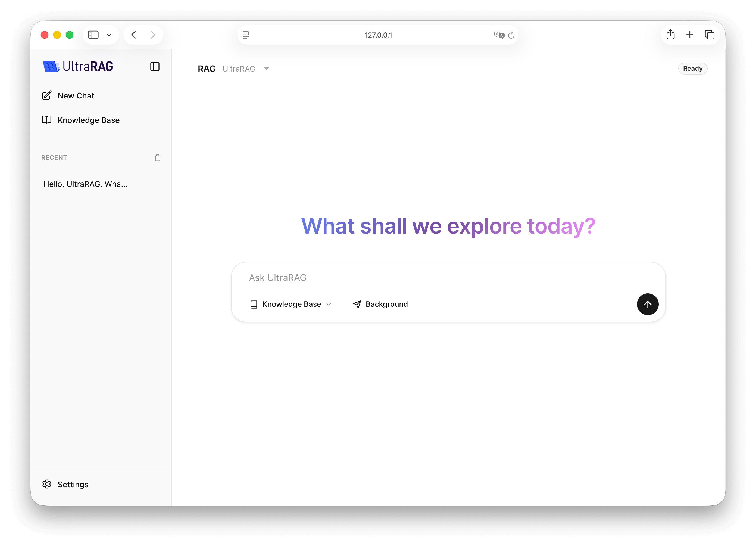The width and height of the screenshot is (756, 546).
Task: Open the 'Hello, UltraRAG. Wha...' recent chat
Action: (85, 184)
